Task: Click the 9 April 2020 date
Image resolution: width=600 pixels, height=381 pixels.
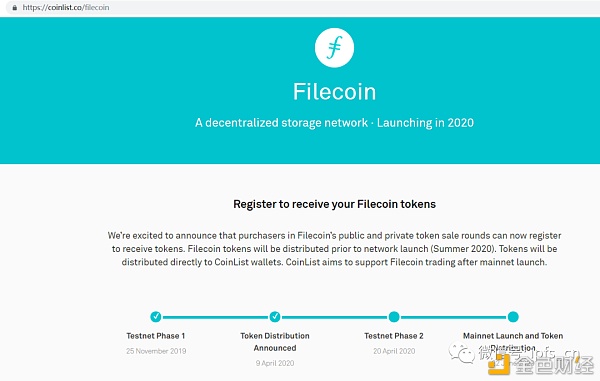Action: click(x=275, y=363)
